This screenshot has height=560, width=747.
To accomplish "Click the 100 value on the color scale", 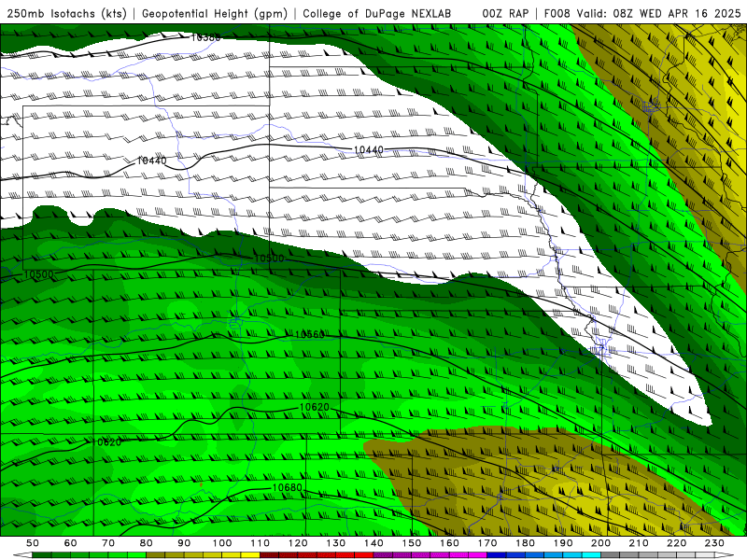I will [x=222, y=543].
